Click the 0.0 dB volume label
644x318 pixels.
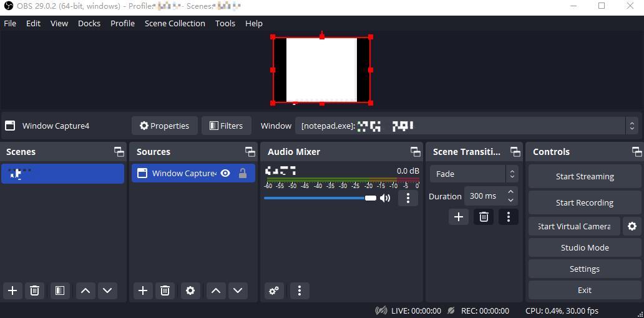408,171
